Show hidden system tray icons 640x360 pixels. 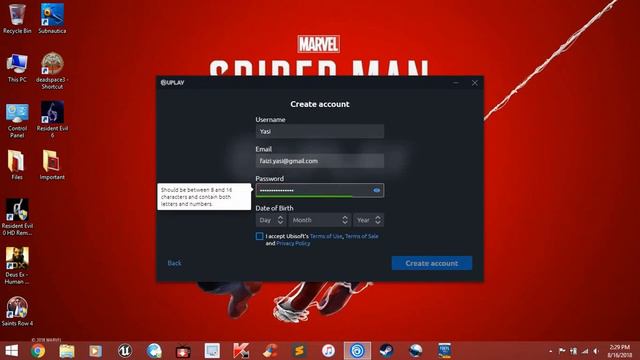coord(551,351)
